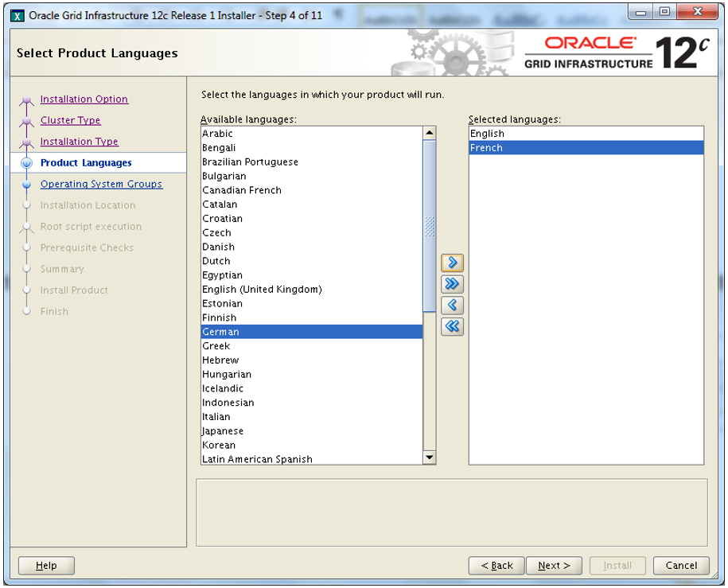The image size is (728, 588).
Task: Click the Back button
Action: point(496,565)
